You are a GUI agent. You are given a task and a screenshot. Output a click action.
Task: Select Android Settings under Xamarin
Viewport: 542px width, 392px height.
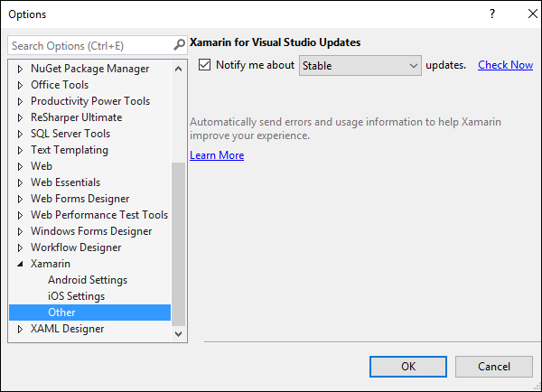click(x=88, y=280)
